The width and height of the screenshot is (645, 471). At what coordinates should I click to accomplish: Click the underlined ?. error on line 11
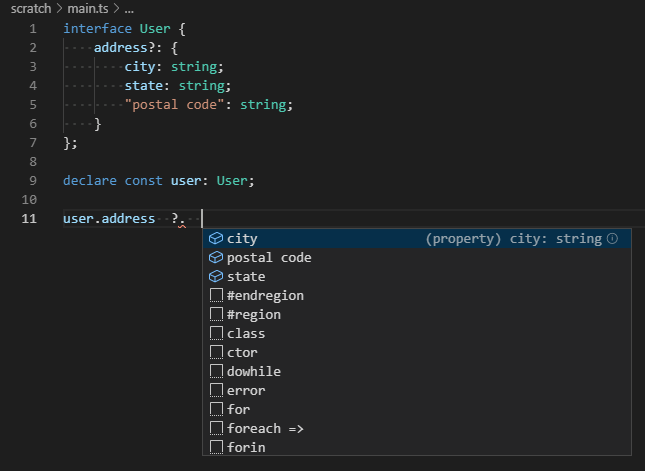click(178, 219)
